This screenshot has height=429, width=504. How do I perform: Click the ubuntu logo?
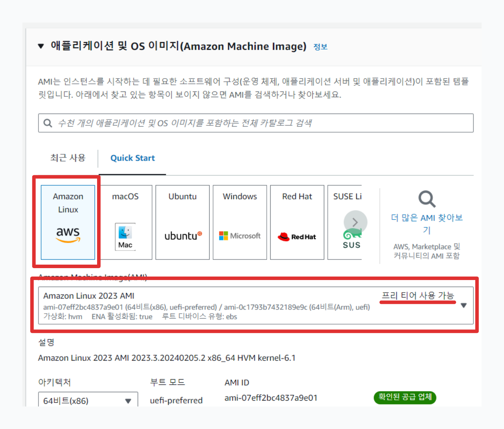(x=183, y=236)
